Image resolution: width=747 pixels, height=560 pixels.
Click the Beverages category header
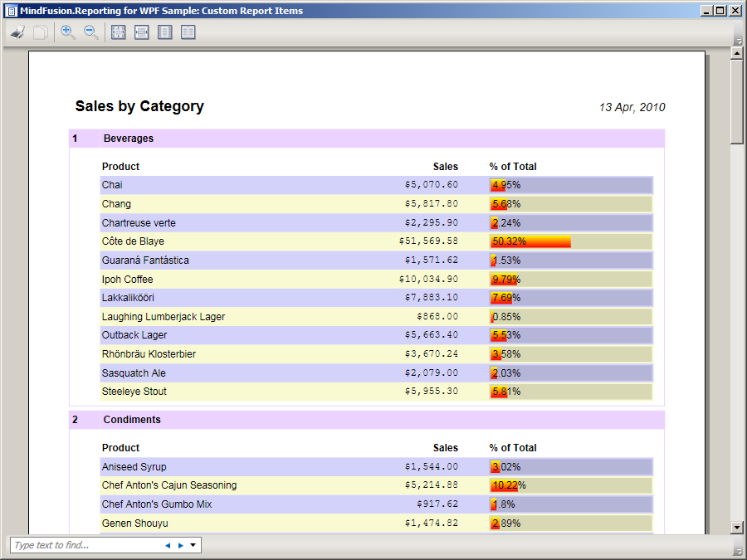tap(129, 139)
